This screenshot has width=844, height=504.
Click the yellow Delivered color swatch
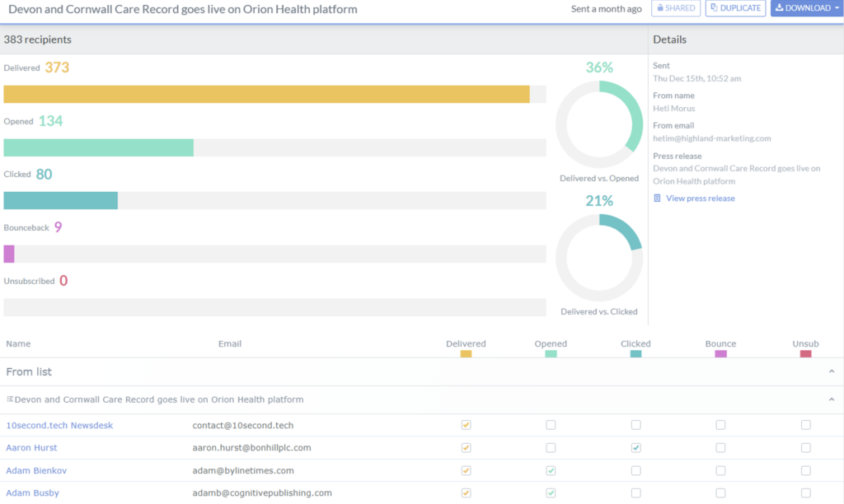[466, 354]
